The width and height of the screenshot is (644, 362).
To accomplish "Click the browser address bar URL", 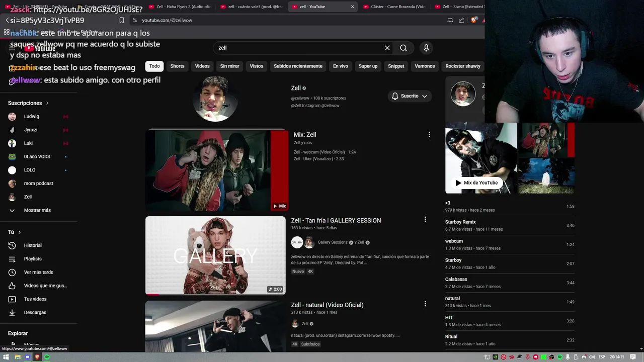I will coord(167,20).
